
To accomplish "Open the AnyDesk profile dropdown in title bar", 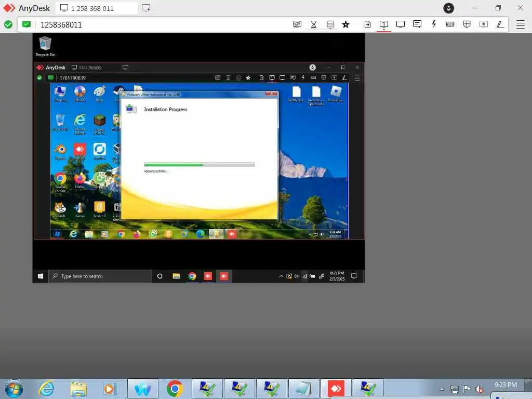I will (x=448, y=8).
